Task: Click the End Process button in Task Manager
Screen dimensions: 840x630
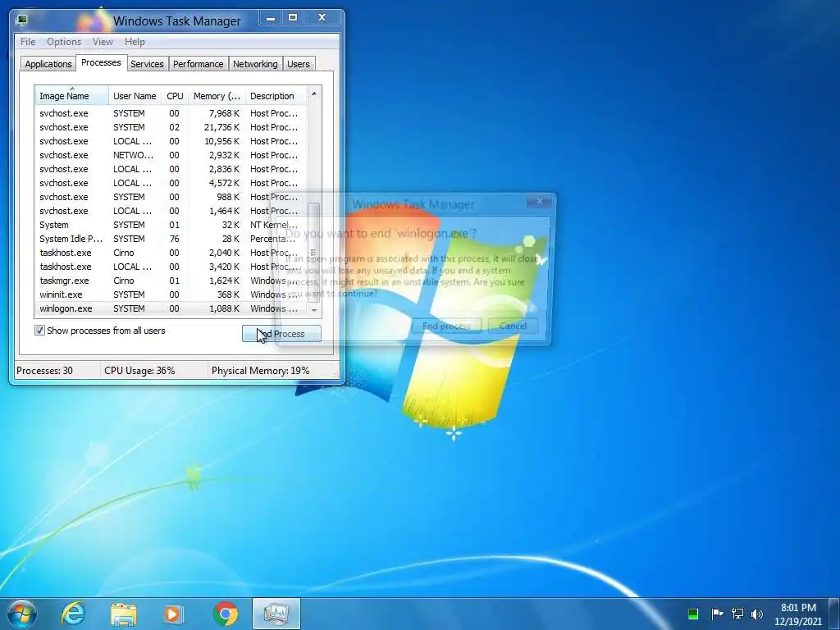Action: [282, 334]
